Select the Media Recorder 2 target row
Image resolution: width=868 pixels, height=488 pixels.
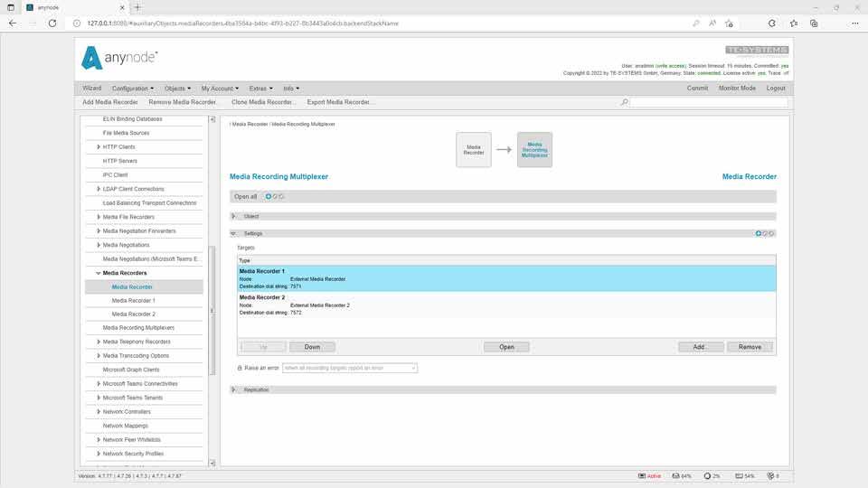(x=506, y=305)
